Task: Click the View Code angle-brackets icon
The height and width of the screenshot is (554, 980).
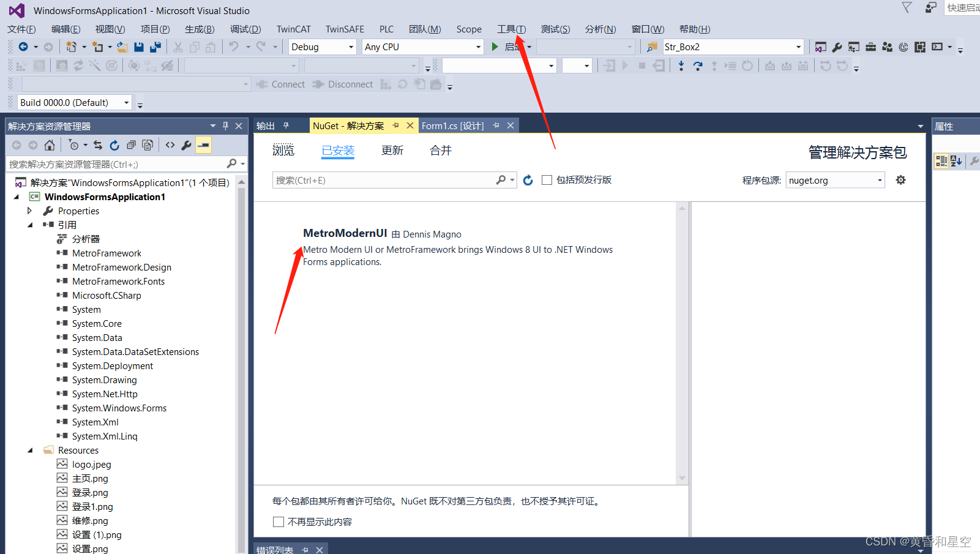Action: pos(170,145)
